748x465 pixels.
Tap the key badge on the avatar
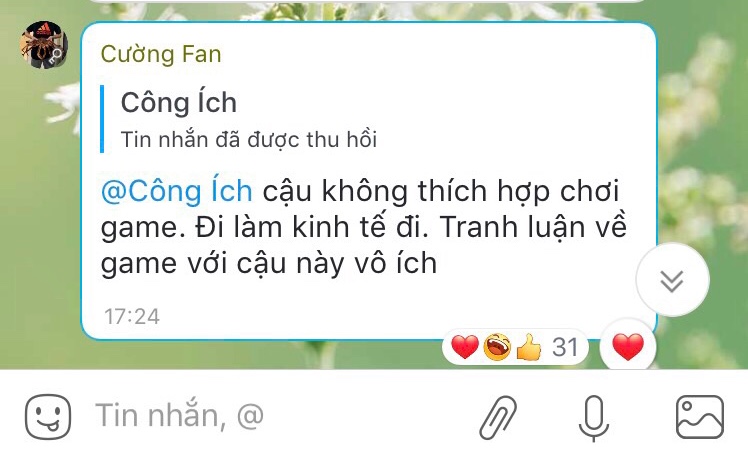pos(55,56)
